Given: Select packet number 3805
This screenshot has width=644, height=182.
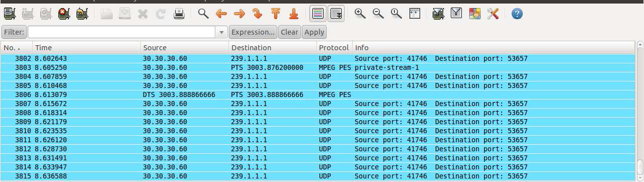Looking at the screenshot, I should 318,85.
